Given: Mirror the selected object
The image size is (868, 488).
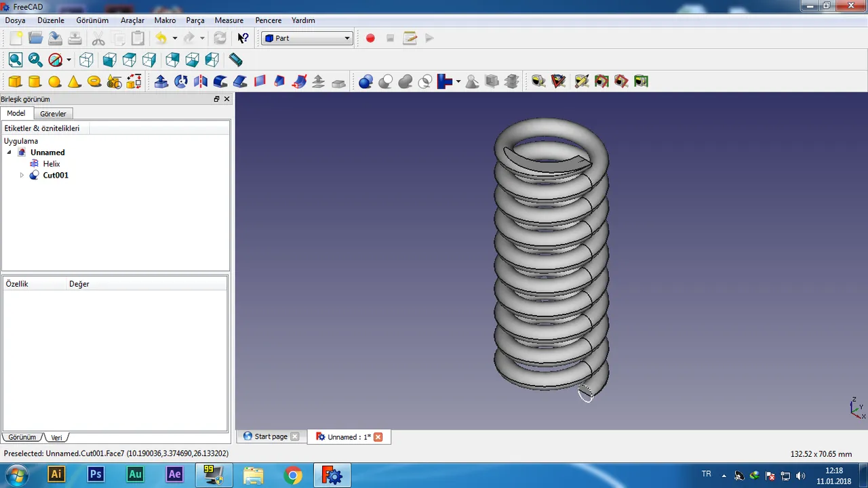Looking at the screenshot, I should click(201, 82).
